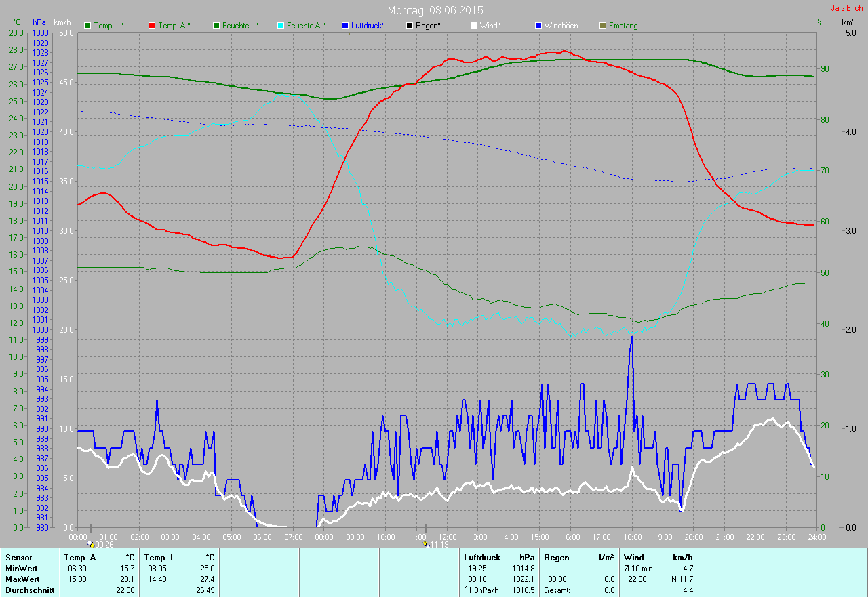Click the wind maximum time '22:00' in table
The image size is (868, 597).
[637, 579]
